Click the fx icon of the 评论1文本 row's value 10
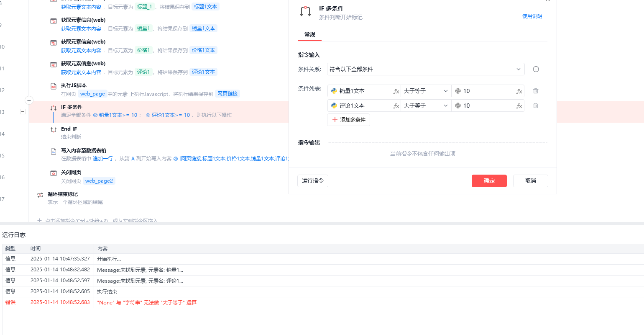The image size is (644, 335). point(519,106)
